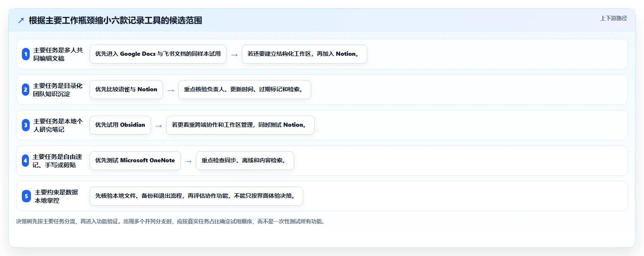Viewport: 644px width, 256px height.
Task: Click the 优先测试 Microsoft OneNote box
Action: [135, 161]
